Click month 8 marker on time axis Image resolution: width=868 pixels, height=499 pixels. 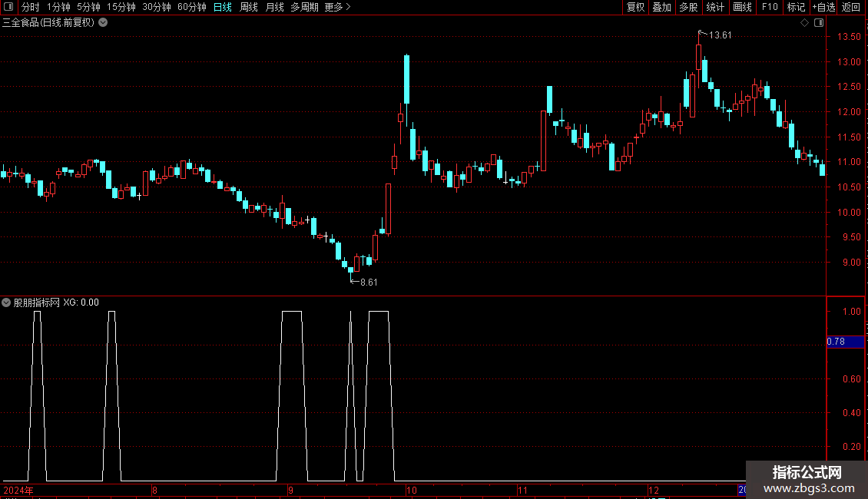coord(154,490)
